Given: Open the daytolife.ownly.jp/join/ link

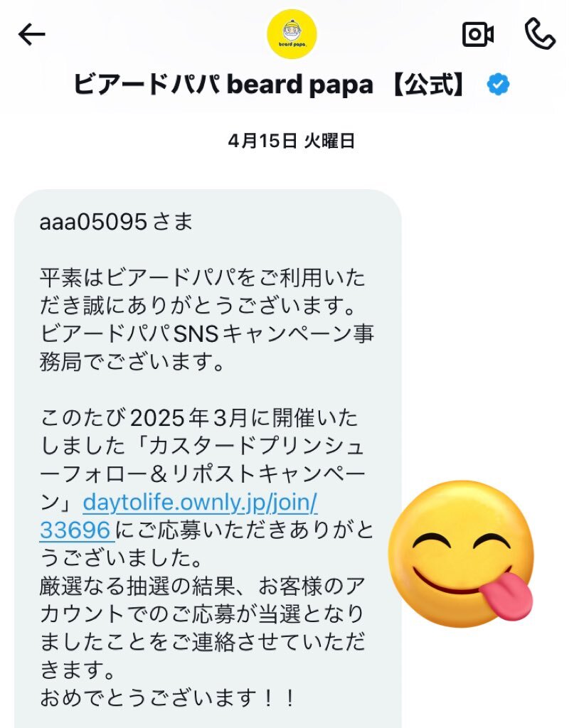Looking at the screenshot, I should pyautogui.click(x=201, y=503).
